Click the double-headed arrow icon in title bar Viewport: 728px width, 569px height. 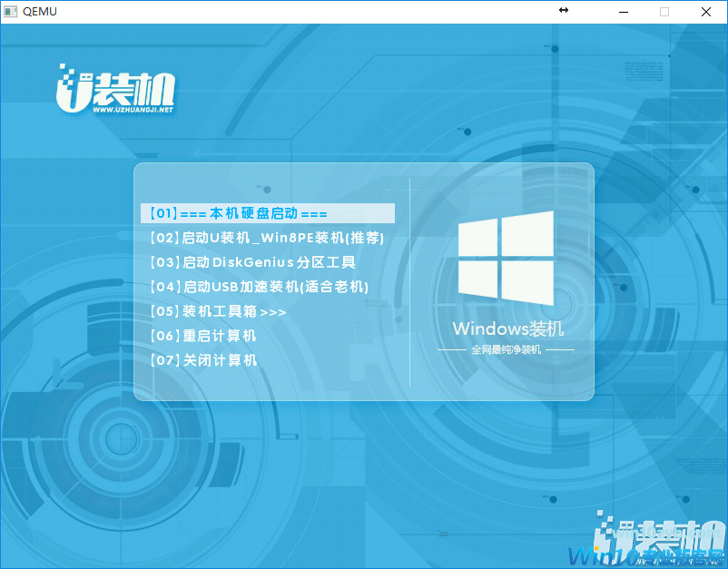click(x=563, y=11)
